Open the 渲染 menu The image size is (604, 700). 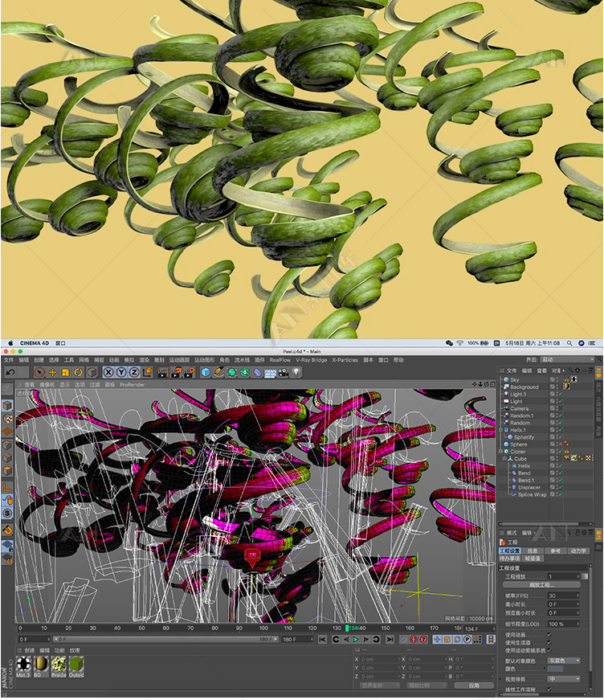coord(144,360)
